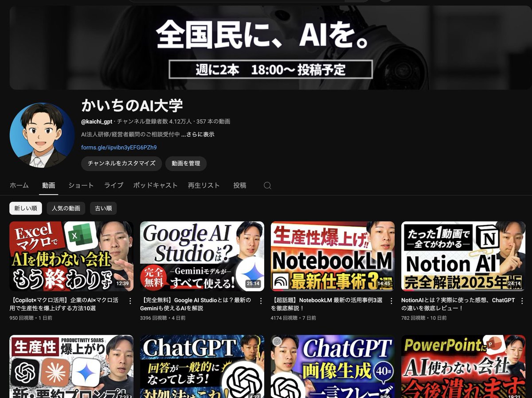
Task: Click the 動画を管理 button
Action: (x=186, y=164)
